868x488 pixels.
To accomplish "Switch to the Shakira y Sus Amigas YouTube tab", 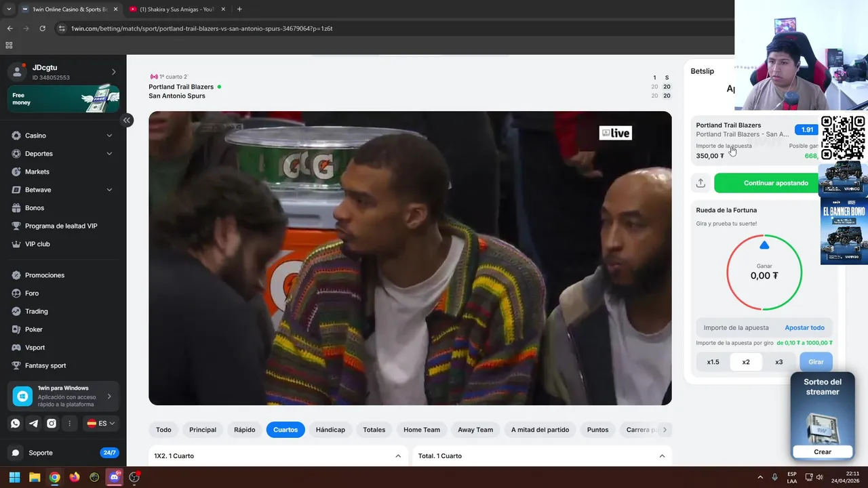I will pyautogui.click(x=176, y=9).
